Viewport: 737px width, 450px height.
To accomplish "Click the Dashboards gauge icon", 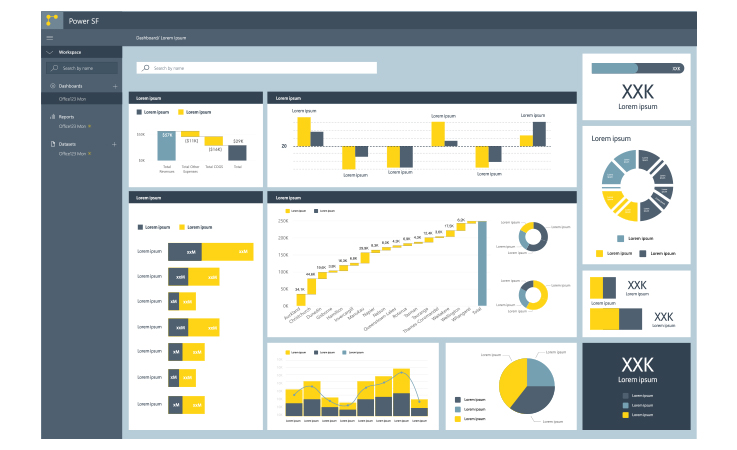I will click(53, 86).
